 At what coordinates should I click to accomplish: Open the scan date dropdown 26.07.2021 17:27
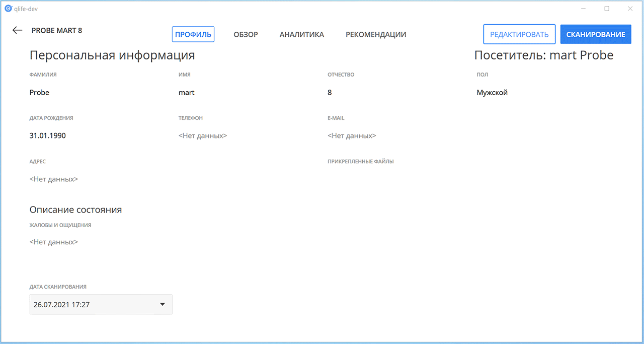tap(101, 304)
